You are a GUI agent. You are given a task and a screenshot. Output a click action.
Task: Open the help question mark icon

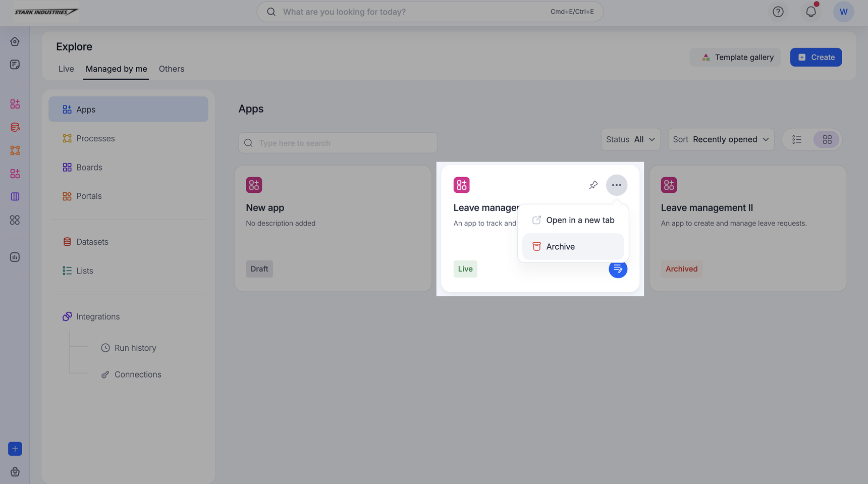778,12
